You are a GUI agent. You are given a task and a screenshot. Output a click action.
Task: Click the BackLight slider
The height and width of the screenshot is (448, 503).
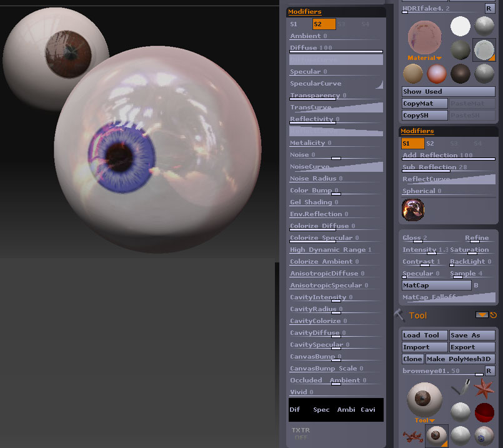click(472, 262)
